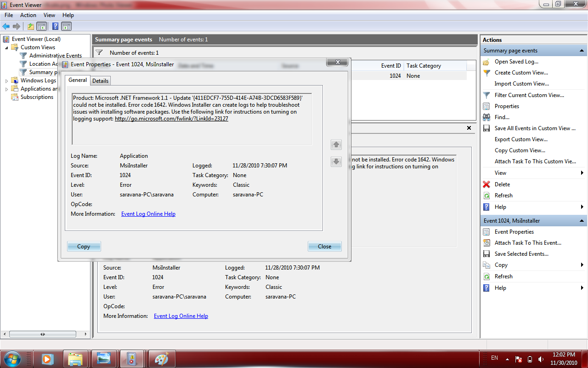This screenshot has height=368, width=588.
Task: Sort by the Task Category column header
Action: (424, 66)
